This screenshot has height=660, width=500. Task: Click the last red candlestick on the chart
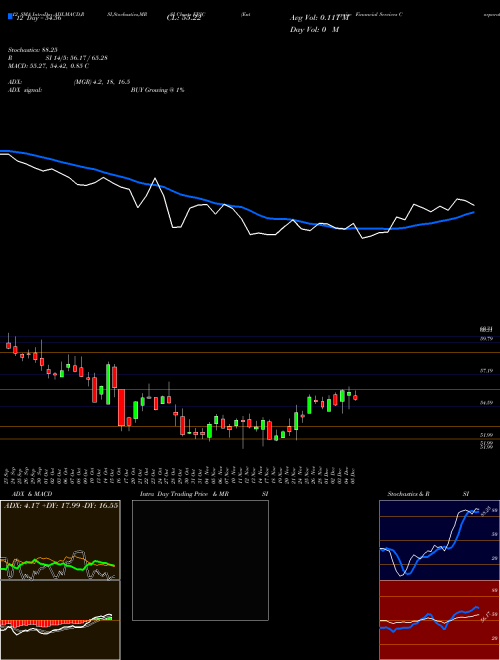click(356, 397)
